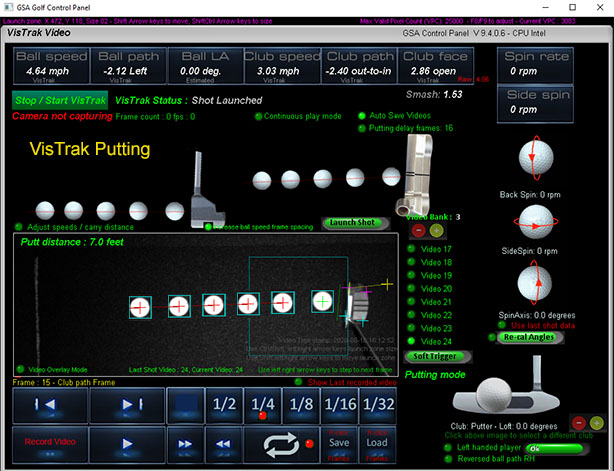
Task: Click red minus beside club loft
Action: point(579,423)
